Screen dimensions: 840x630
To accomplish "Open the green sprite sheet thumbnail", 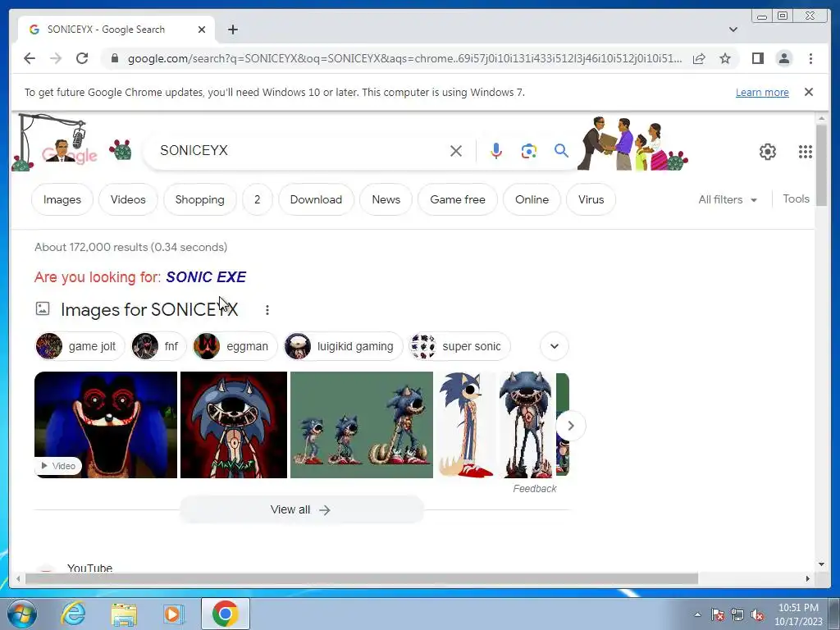I will [362, 425].
